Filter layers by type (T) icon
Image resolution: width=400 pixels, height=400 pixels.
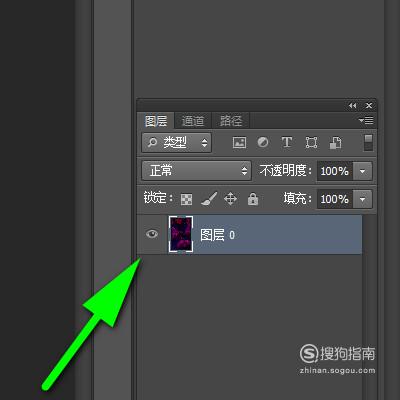point(287,142)
